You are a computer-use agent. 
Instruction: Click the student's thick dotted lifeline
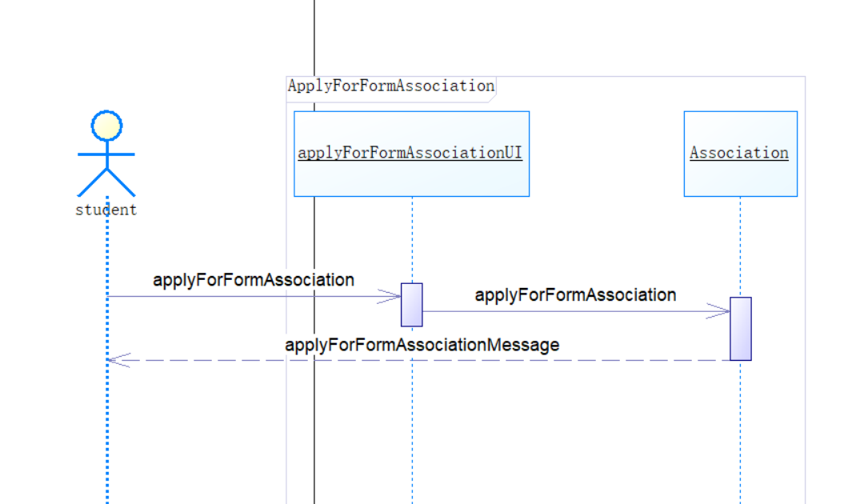[x=106, y=432]
